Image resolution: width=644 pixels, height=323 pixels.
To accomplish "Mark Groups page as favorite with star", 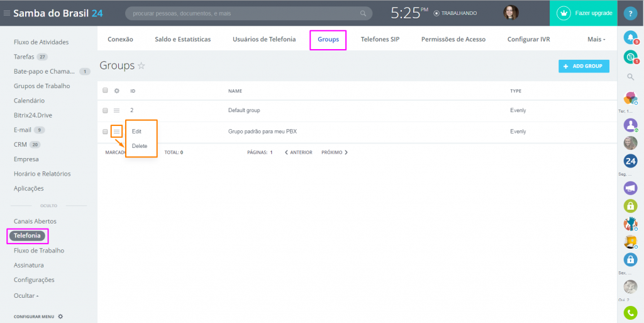I will coord(142,65).
